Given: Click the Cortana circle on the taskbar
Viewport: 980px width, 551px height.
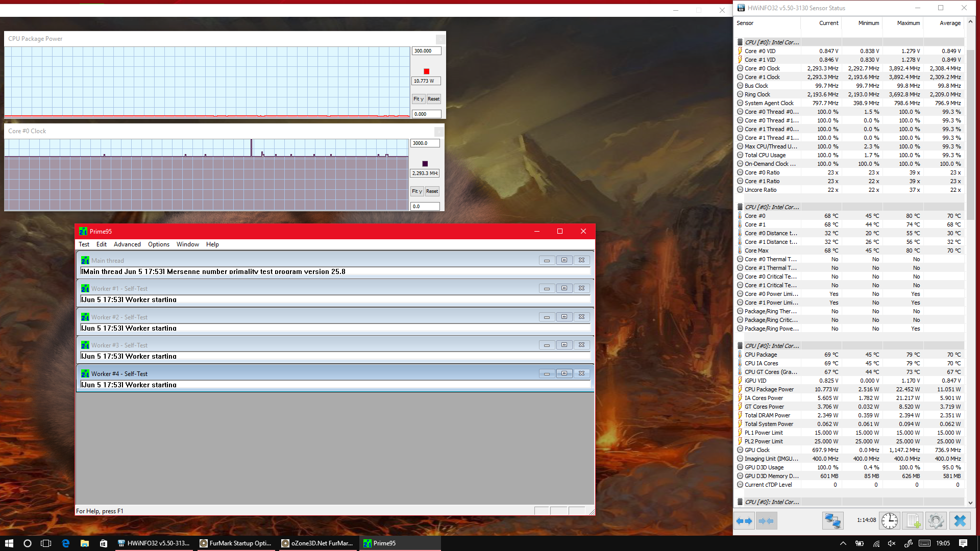Looking at the screenshot, I should coord(28,543).
